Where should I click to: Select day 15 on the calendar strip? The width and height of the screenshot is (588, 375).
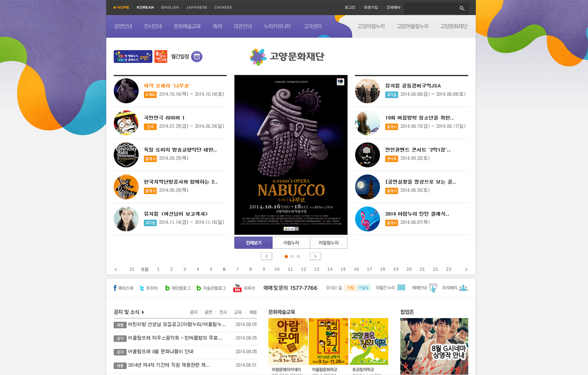(343, 269)
